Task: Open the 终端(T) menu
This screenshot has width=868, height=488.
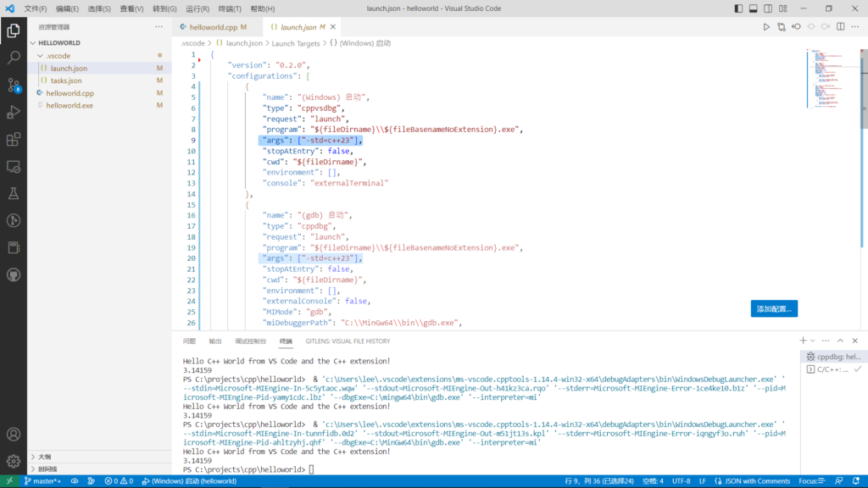Action: (231, 8)
